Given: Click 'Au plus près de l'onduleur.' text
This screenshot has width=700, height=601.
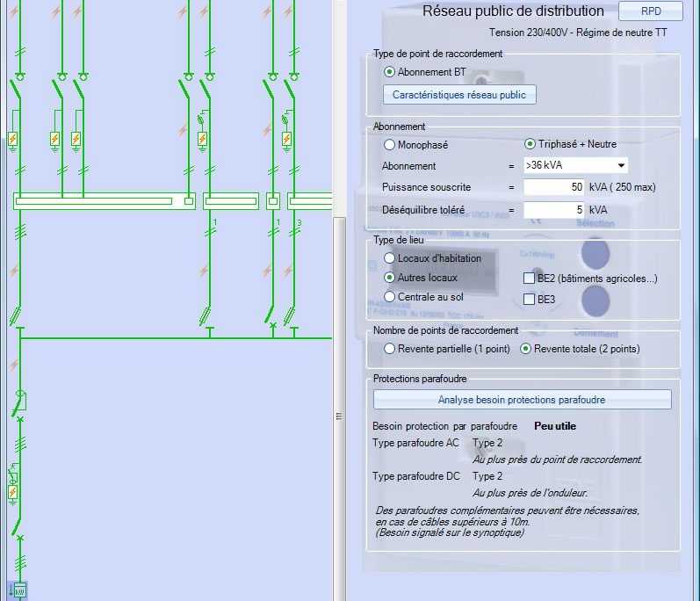Looking at the screenshot, I should [530, 493].
